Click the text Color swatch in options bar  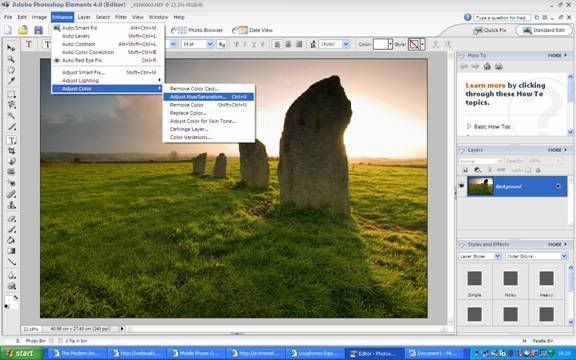381,44
